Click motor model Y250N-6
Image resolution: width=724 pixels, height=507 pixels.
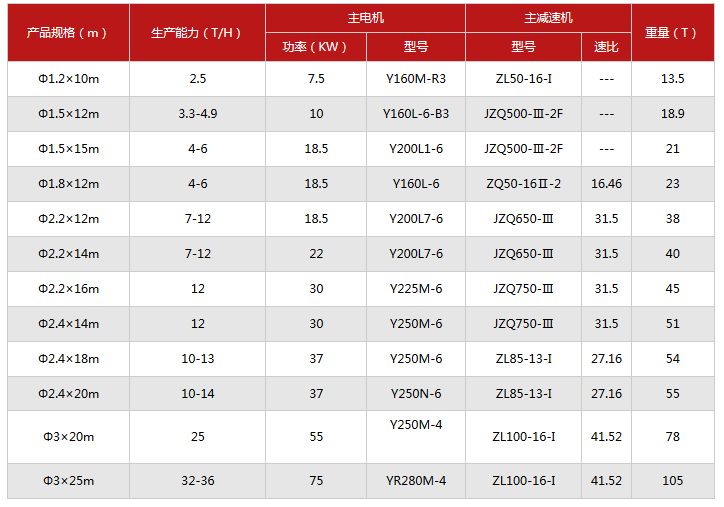click(x=415, y=394)
